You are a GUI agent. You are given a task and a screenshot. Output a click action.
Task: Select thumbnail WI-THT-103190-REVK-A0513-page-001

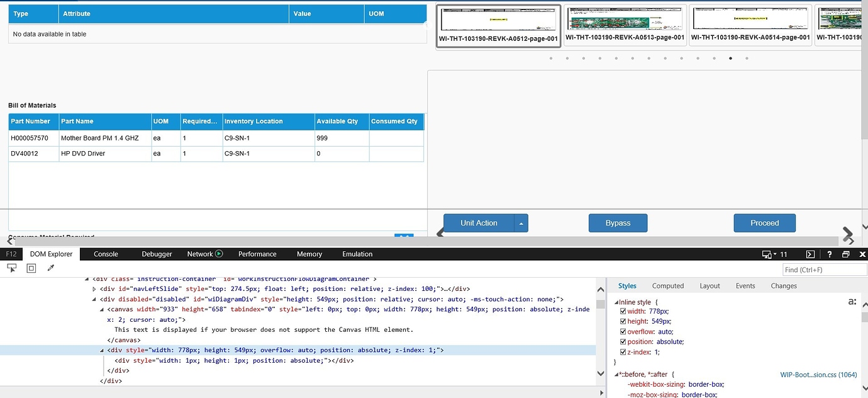point(625,26)
